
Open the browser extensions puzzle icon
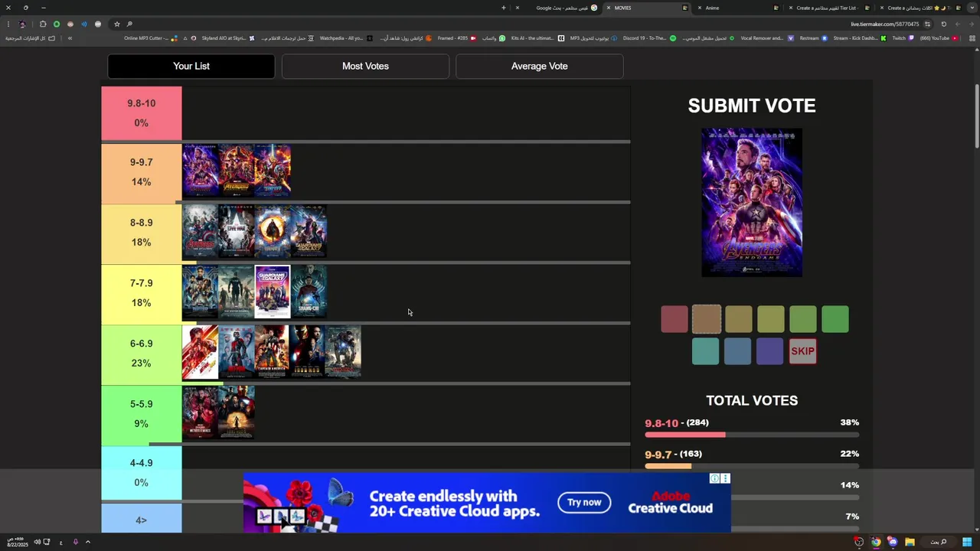pos(43,24)
